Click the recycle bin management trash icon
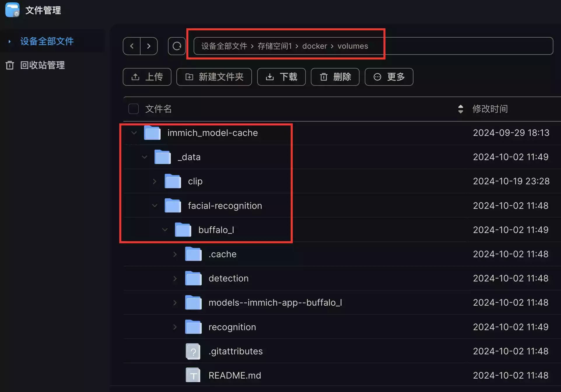This screenshot has height=392, width=561. 10,65
